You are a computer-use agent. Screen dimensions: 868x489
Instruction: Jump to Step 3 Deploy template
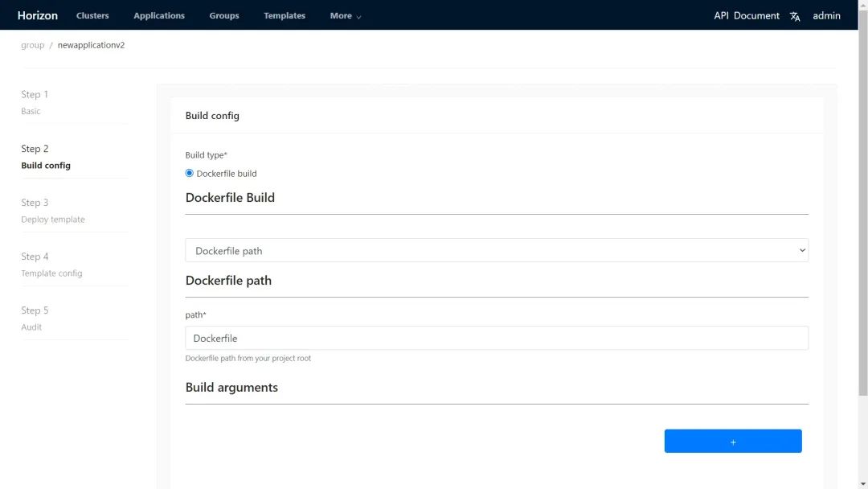[52, 211]
